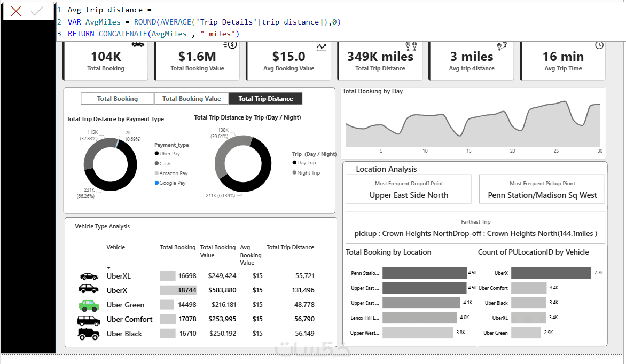Click the Penn Station bar in Total Booking by Location

(425, 273)
